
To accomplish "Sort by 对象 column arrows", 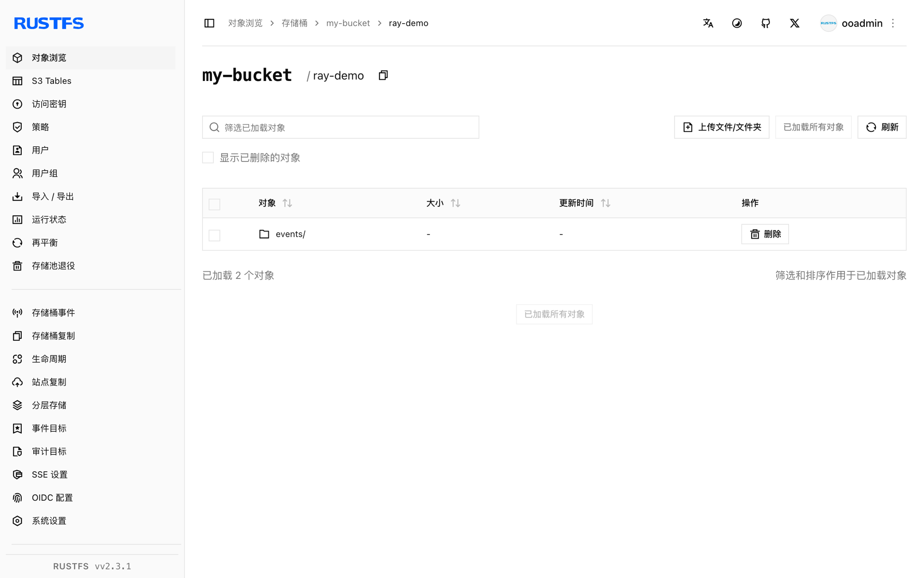I will [x=287, y=203].
